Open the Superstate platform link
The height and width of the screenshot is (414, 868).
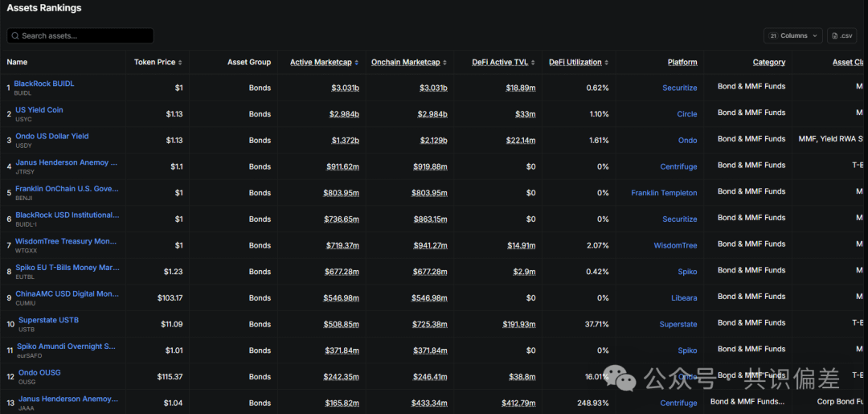coord(678,324)
